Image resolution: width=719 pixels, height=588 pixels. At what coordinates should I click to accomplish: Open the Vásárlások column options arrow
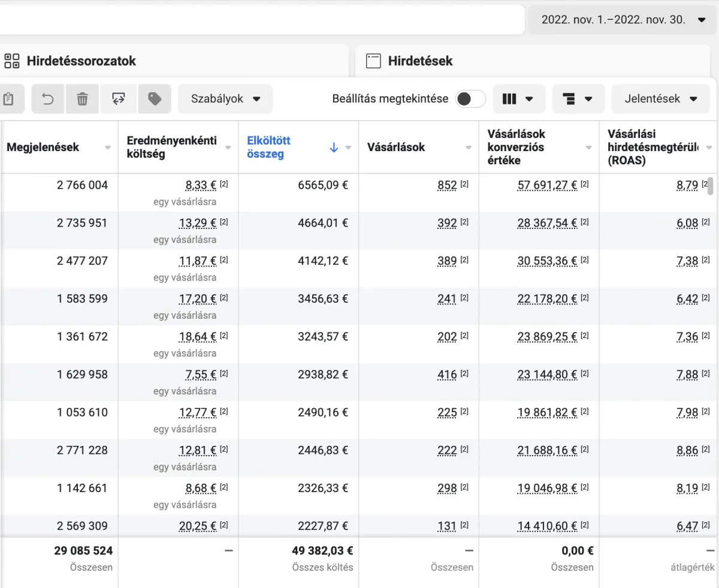469,147
